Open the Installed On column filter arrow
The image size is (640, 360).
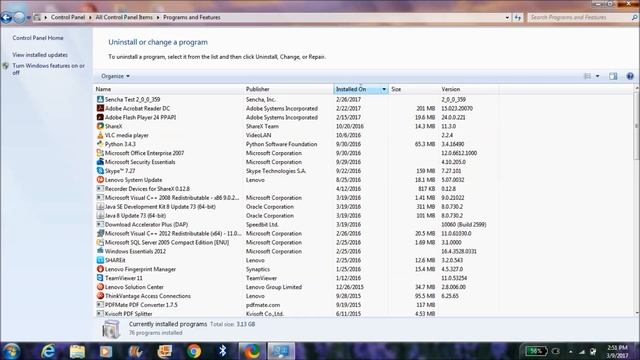[x=384, y=89]
